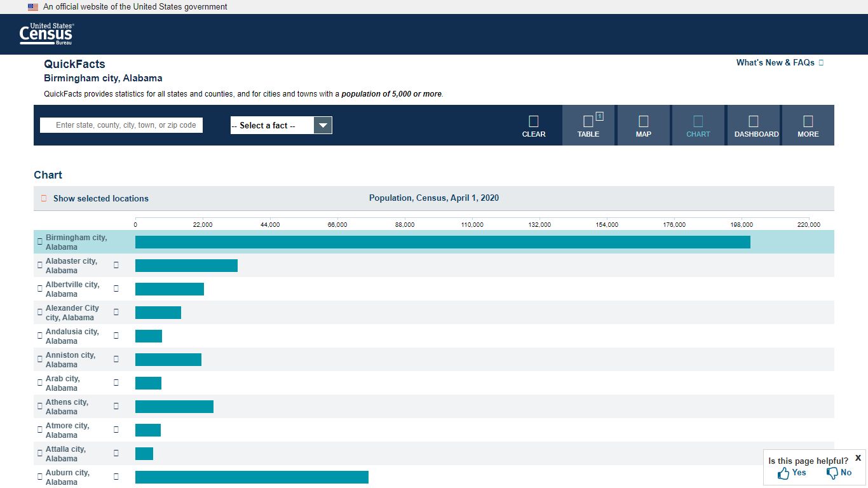868x488 pixels.
Task: Click the icon right of Andalusia city label
Action: (116, 335)
